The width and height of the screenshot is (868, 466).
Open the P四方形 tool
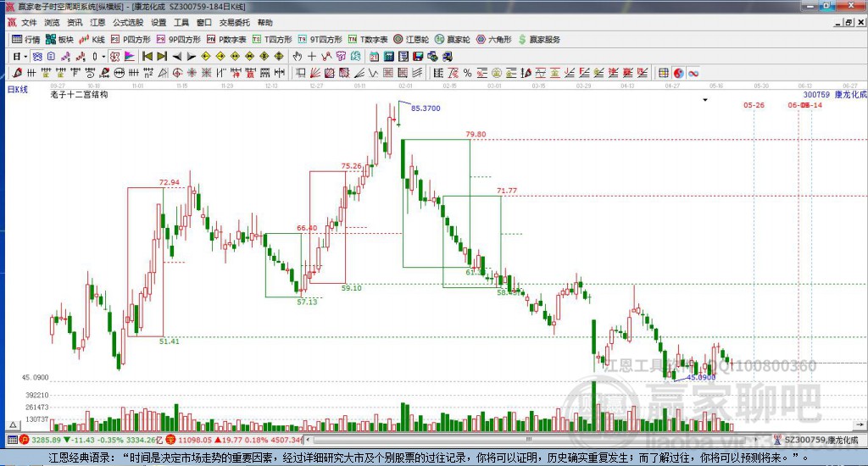click(x=131, y=39)
